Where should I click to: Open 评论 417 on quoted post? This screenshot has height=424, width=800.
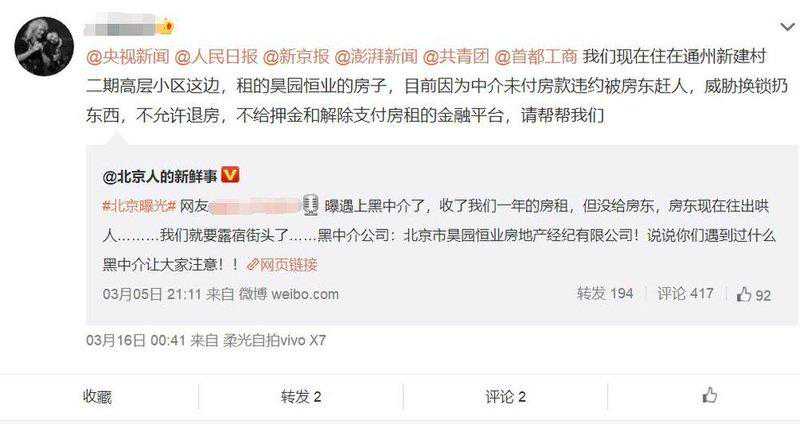(685, 293)
